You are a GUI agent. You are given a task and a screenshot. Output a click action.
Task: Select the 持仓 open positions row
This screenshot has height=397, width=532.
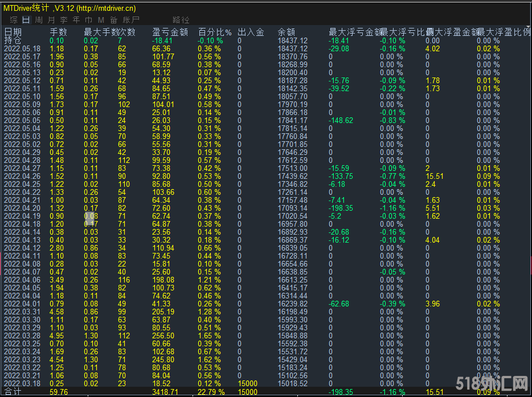point(14,40)
